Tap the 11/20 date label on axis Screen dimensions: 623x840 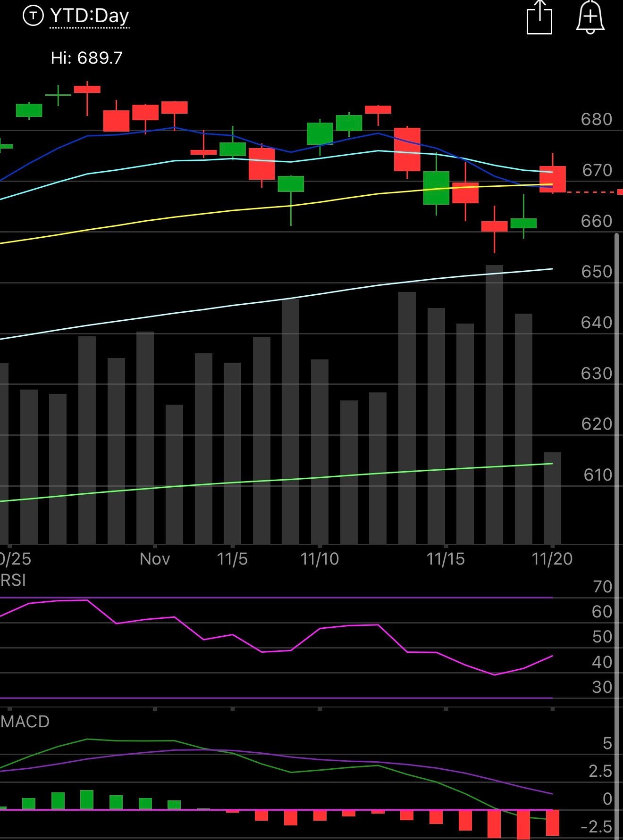coord(552,559)
